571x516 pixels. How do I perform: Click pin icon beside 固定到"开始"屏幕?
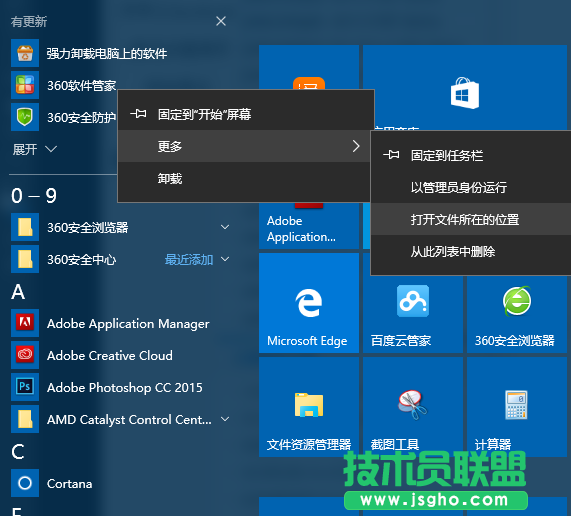[138, 114]
